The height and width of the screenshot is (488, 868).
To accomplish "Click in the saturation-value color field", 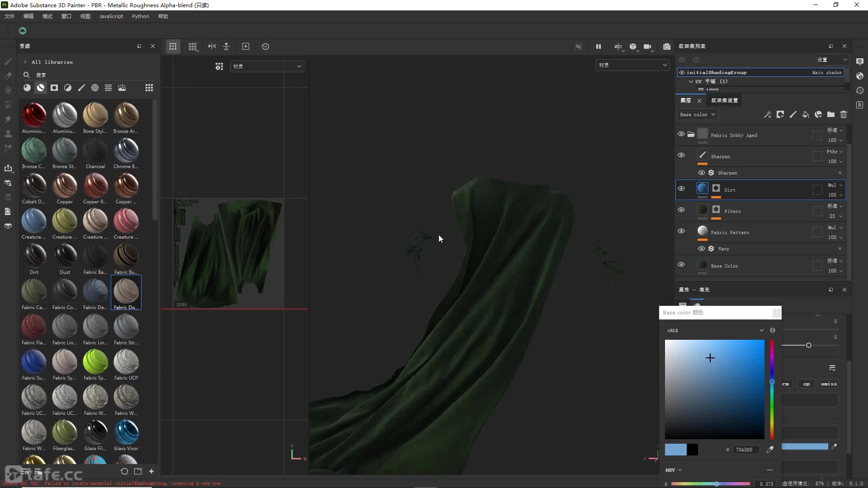I will tap(714, 389).
